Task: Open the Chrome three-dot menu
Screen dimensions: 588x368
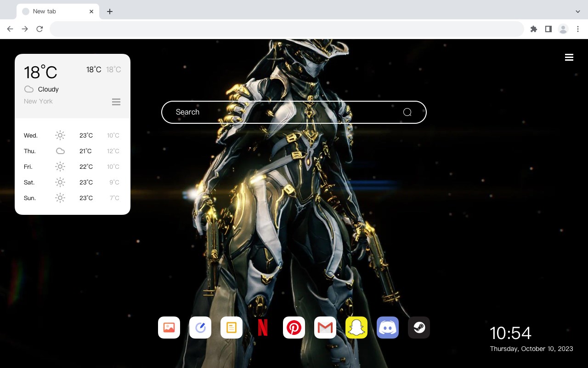Action: point(578,29)
